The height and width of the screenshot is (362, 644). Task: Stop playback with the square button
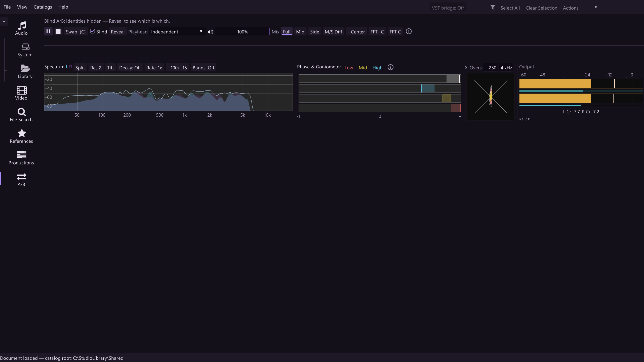[58, 31]
